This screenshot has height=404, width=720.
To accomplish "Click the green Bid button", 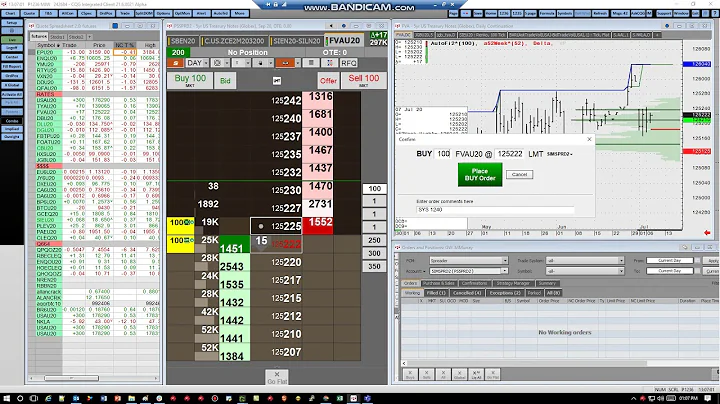I will point(225,81).
